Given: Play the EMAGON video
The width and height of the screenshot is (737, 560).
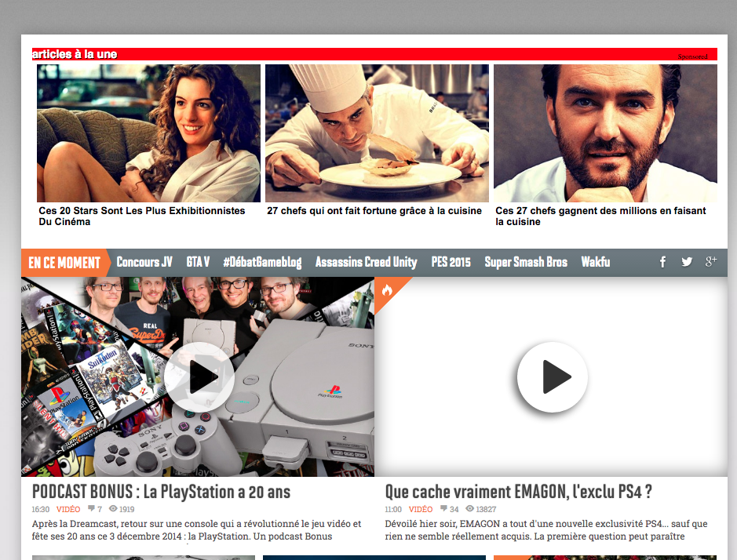Looking at the screenshot, I should click(x=553, y=376).
